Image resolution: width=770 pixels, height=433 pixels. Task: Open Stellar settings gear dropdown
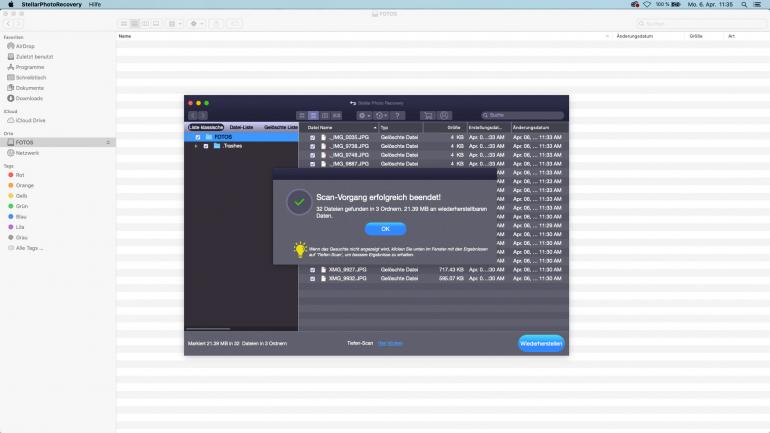[364, 115]
